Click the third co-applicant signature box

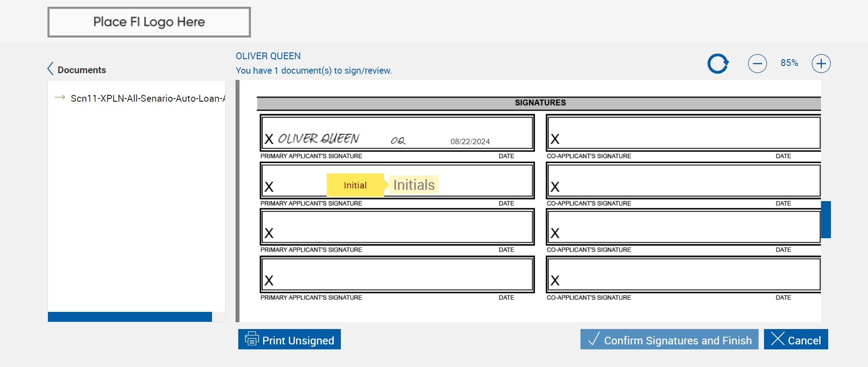[683, 227]
